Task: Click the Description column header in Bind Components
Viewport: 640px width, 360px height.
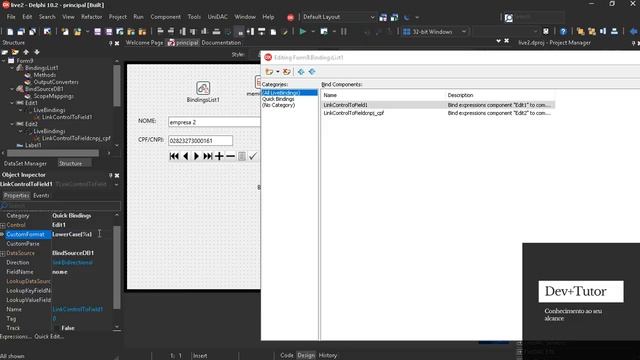Action: [500, 95]
